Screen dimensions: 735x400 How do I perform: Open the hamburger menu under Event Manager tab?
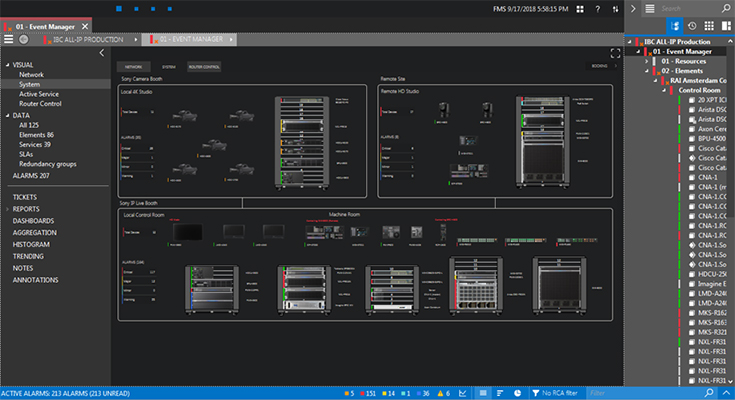tap(8, 39)
